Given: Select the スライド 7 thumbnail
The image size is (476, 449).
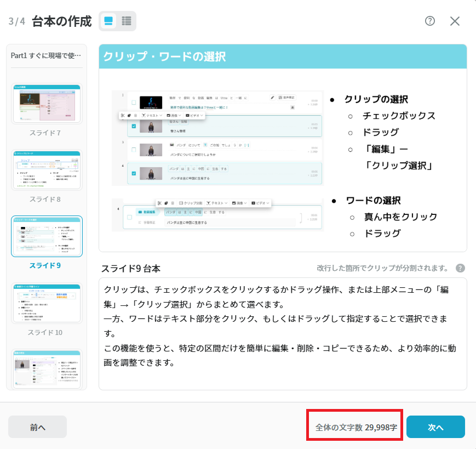Looking at the screenshot, I should coord(47,104).
